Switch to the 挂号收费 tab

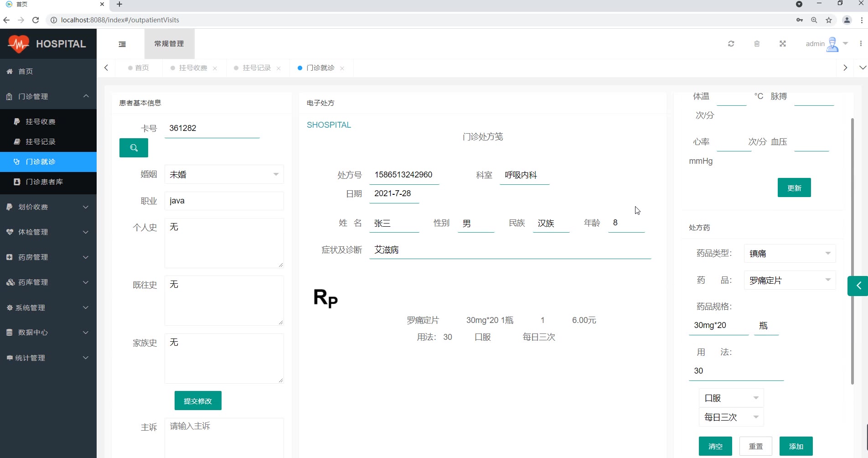(x=193, y=68)
